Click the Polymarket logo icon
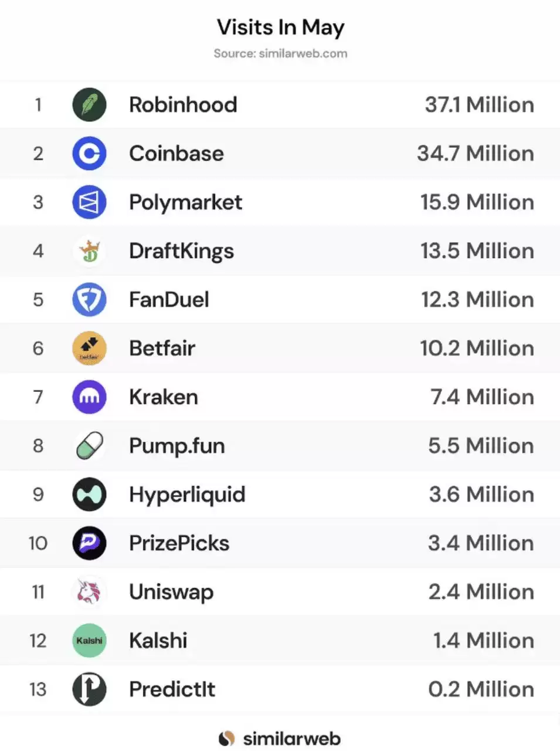Viewport: 560px width, 751px height. [x=89, y=202]
